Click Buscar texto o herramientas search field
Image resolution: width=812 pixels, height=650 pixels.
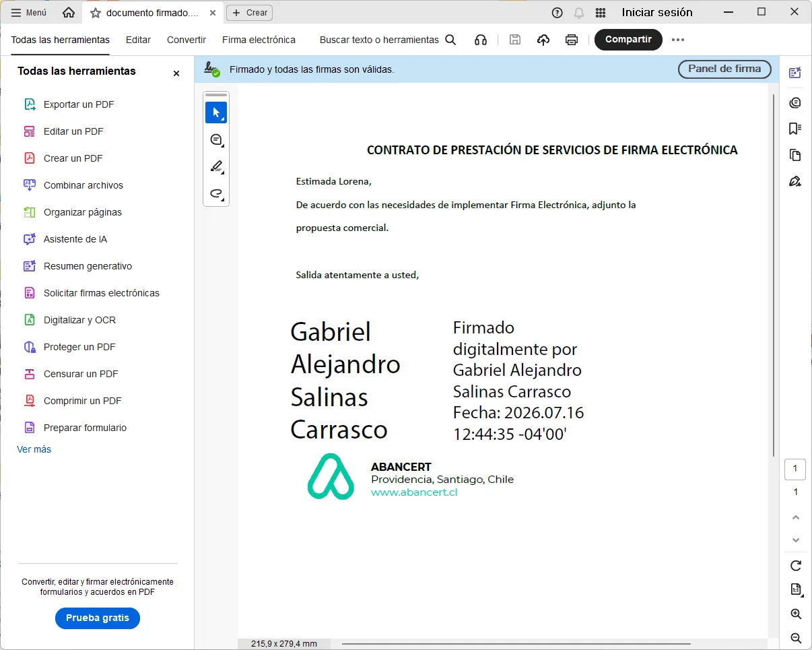[388, 40]
